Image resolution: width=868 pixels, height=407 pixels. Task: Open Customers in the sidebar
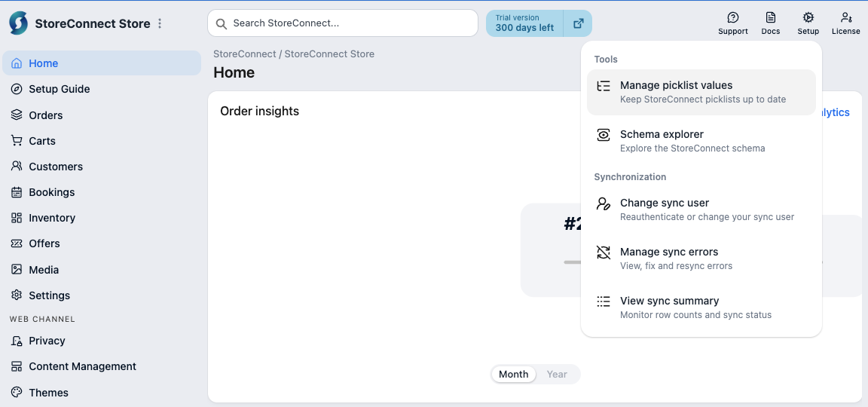coord(102,166)
